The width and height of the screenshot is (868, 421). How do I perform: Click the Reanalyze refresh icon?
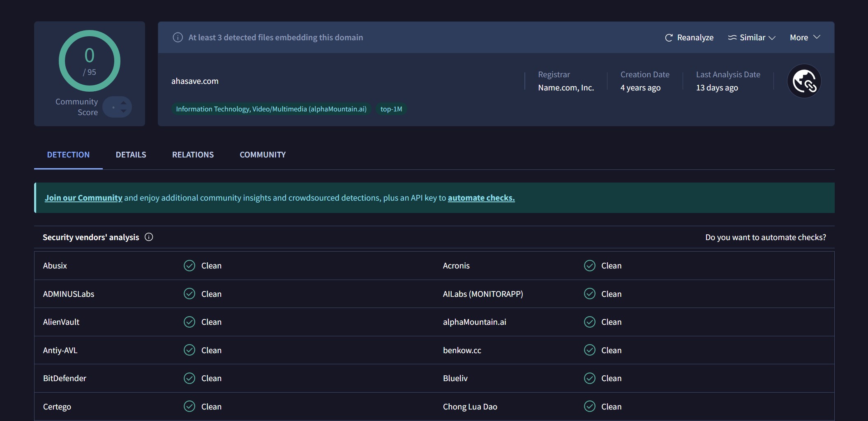click(x=669, y=38)
